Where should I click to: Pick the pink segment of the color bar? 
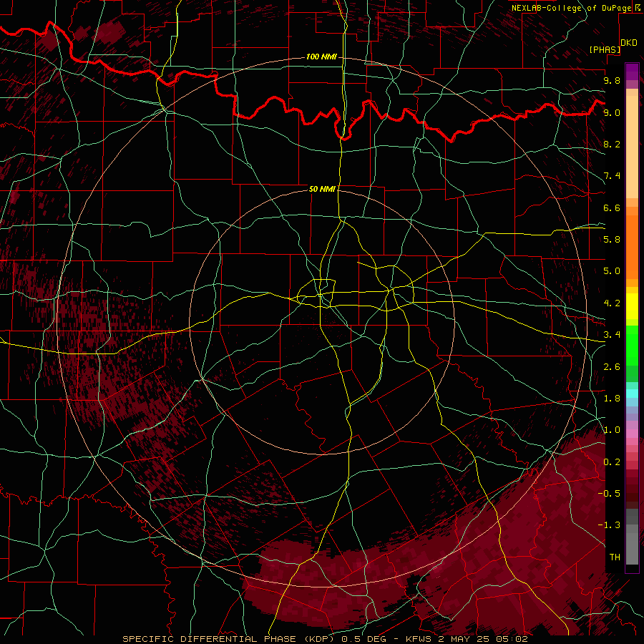(x=632, y=434)
